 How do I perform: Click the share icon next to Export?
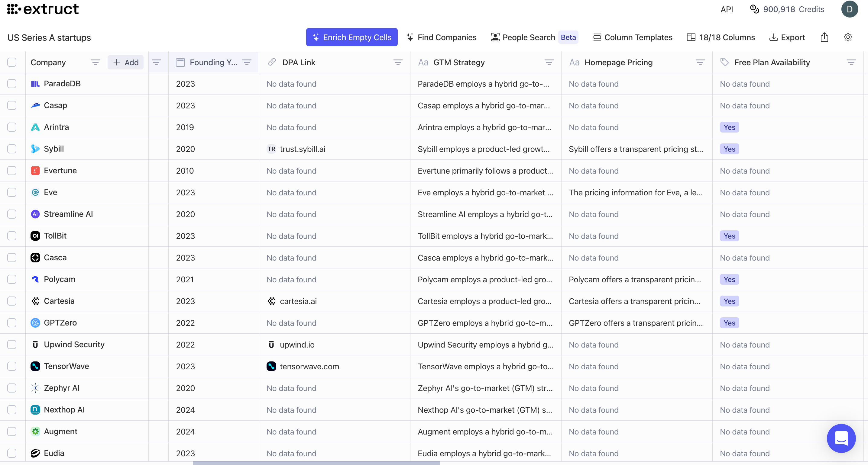pyautogui.click(x=824, y=37)
